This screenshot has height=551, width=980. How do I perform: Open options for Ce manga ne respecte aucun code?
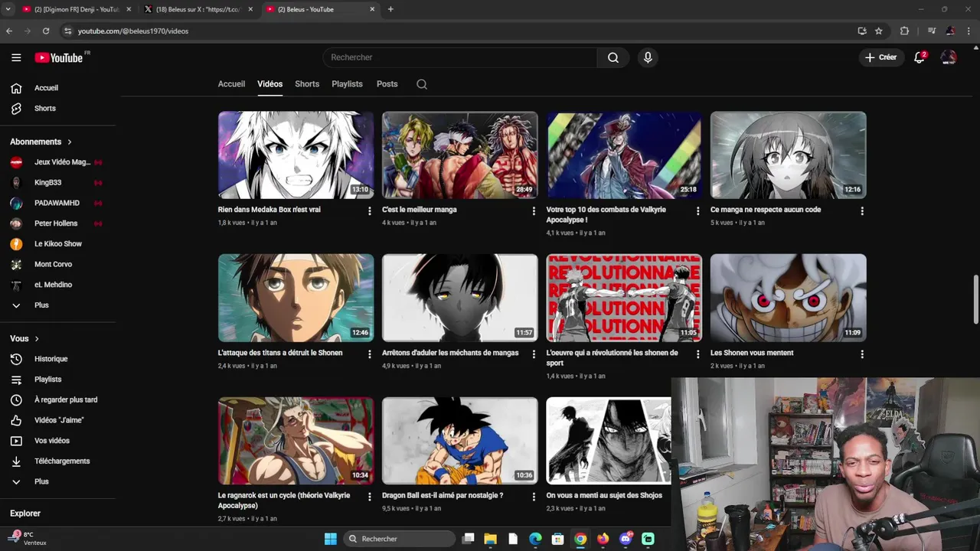click(862, 210)
